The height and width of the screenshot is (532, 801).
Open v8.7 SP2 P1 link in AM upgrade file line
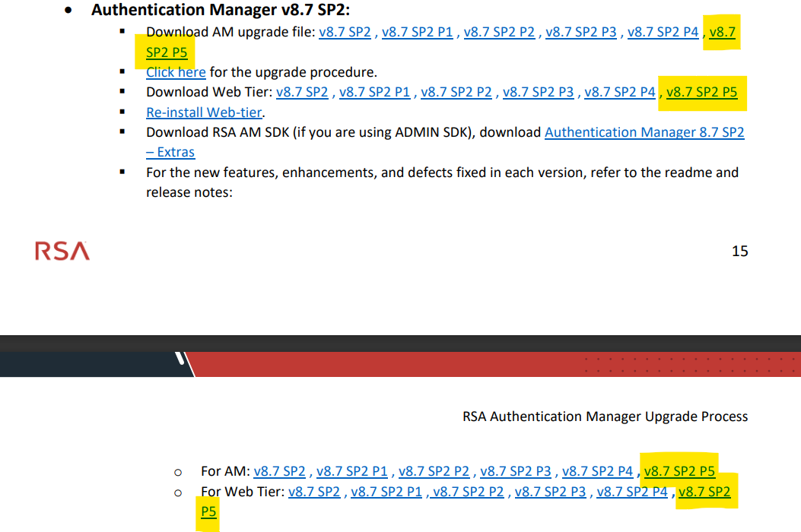pyautogui.click(x=418, y=32)
